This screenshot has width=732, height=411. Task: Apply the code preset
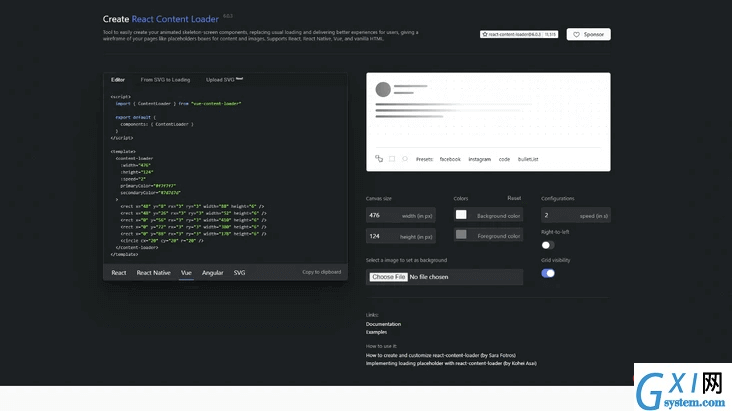point(504,159)
